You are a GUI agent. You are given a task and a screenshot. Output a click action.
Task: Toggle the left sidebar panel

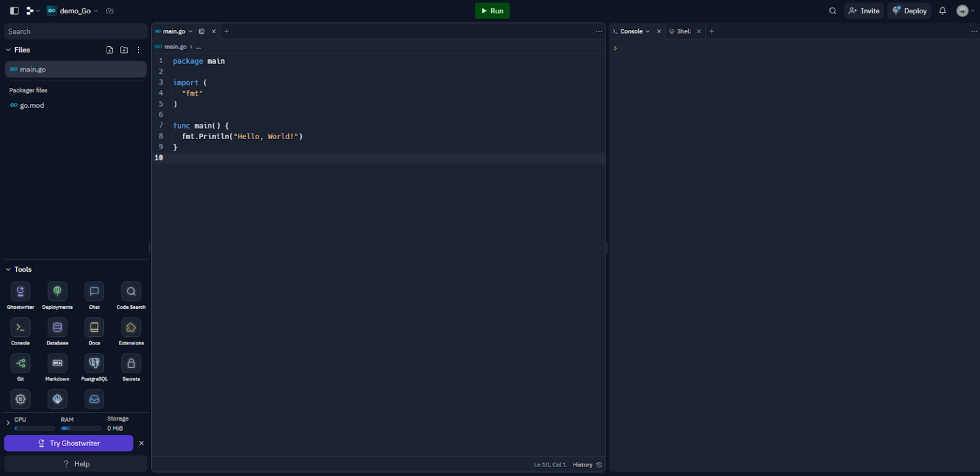(x=14, y=11)
